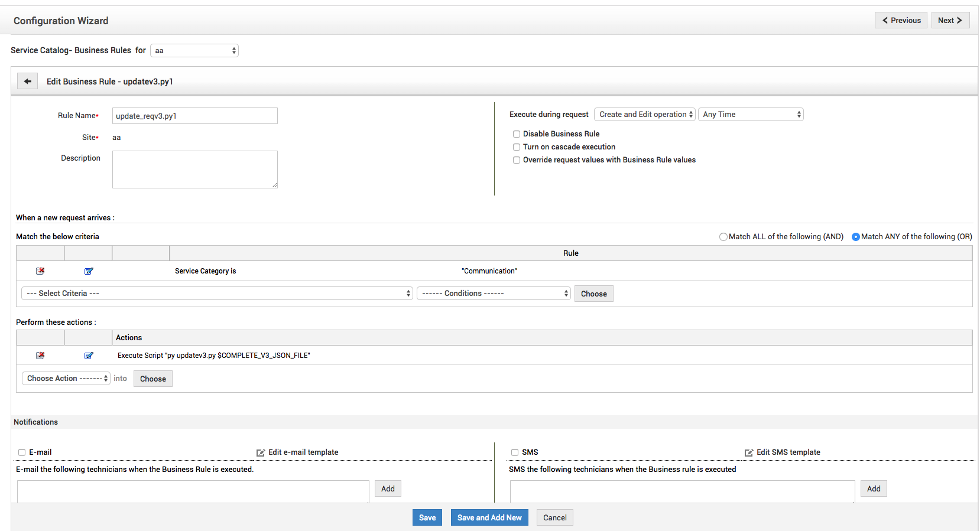This screenshot has height=531, width=980.
Task: Open Edit e-mail template
Action: coord(297,452)
